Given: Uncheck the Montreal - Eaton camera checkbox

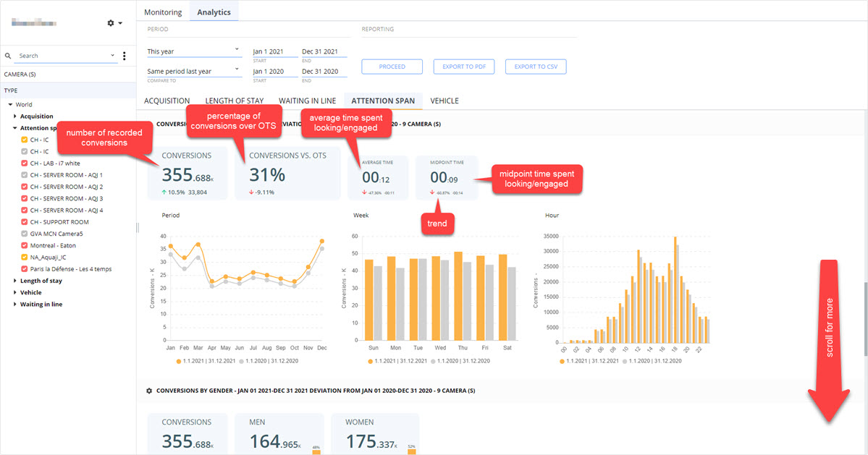Looking at the screenshot, I should click(x=25, y=245).
